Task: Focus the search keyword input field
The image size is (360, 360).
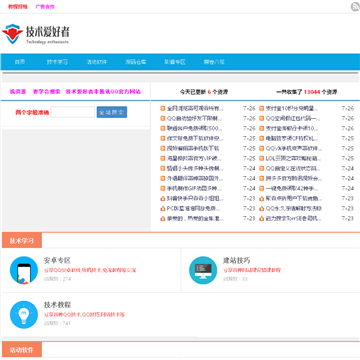Action: (x=73, y=112)
